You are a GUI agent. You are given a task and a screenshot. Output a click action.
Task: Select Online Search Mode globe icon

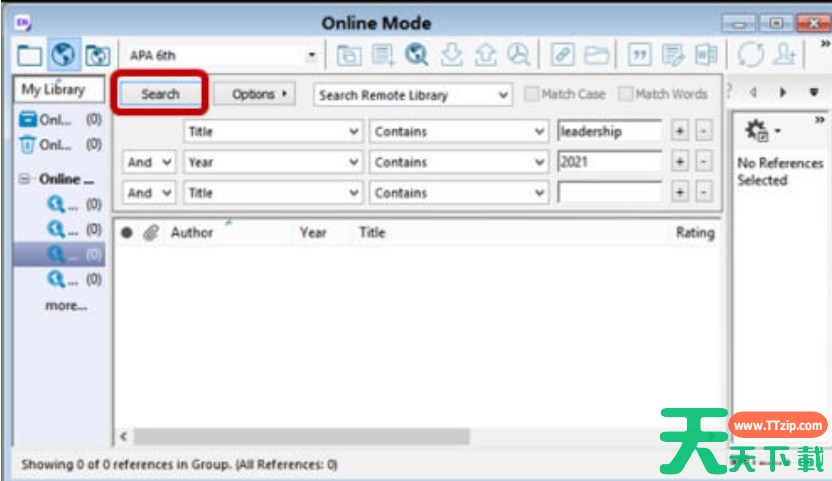[63, 55]
